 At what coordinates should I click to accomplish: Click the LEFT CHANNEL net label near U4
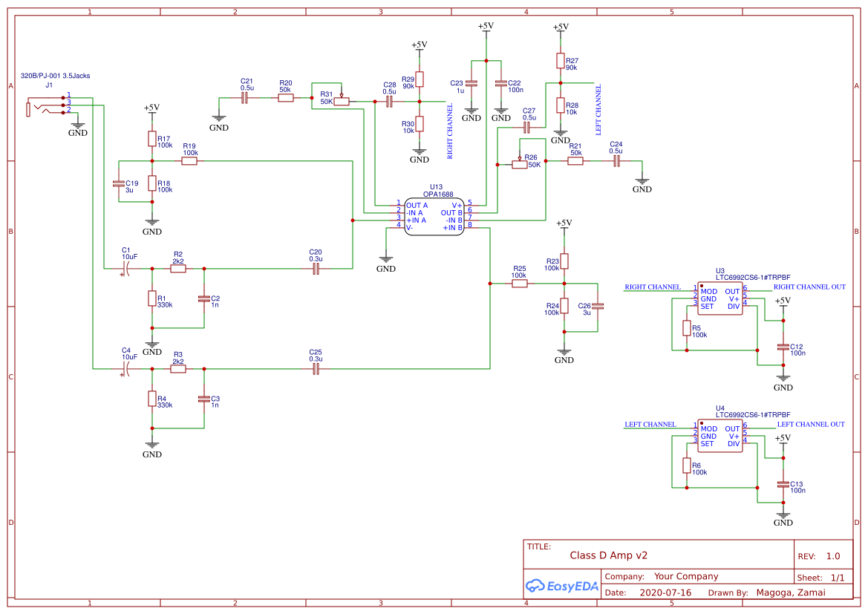[650, 424]
